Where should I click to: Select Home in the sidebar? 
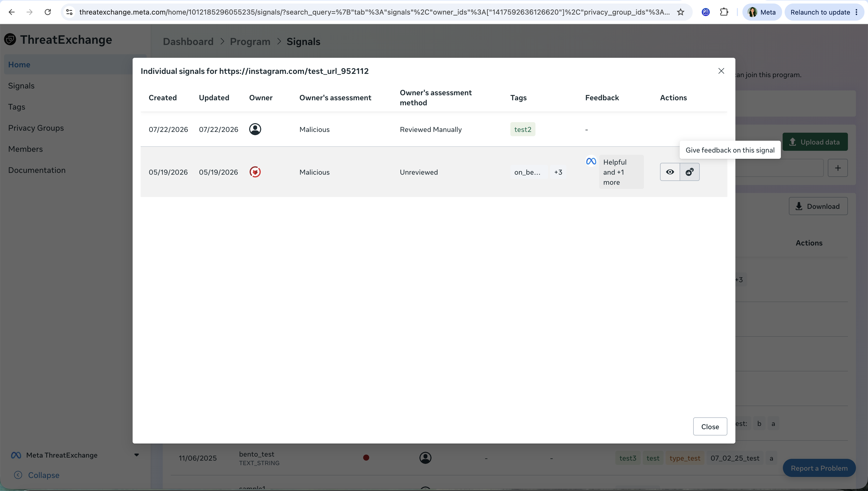(x=75, y=64)
